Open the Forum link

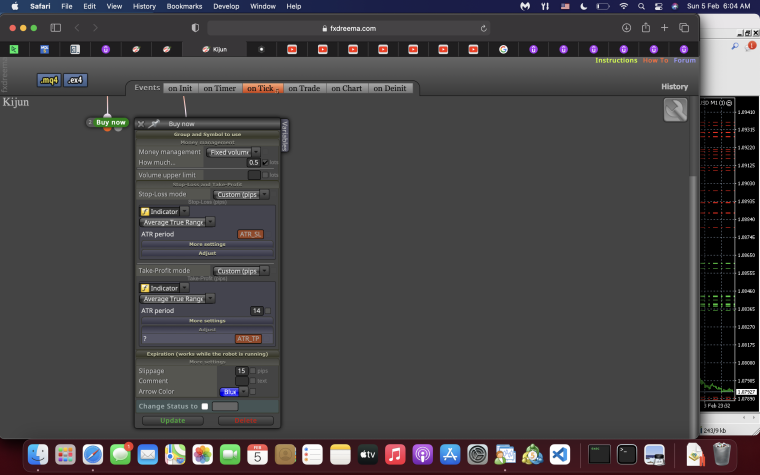pos(684,61)
